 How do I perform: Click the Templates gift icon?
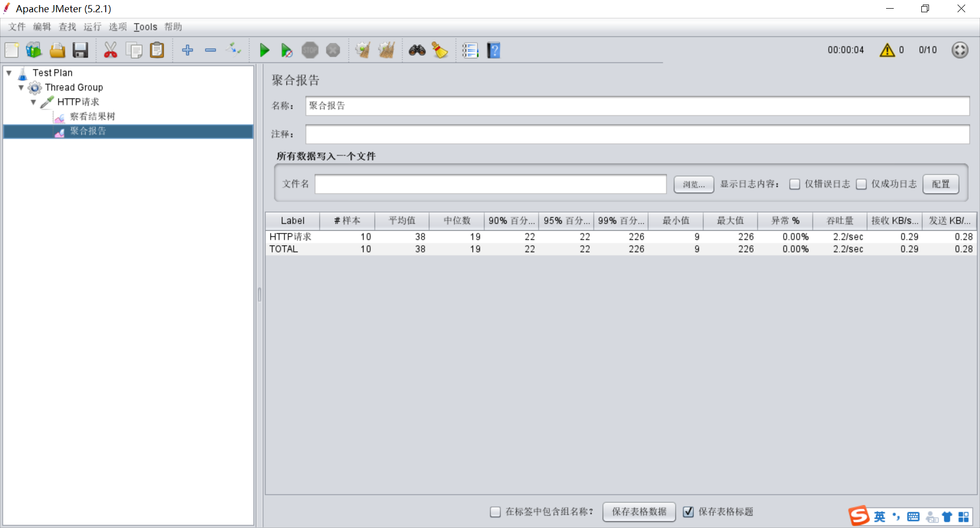[x=34, y=50]
